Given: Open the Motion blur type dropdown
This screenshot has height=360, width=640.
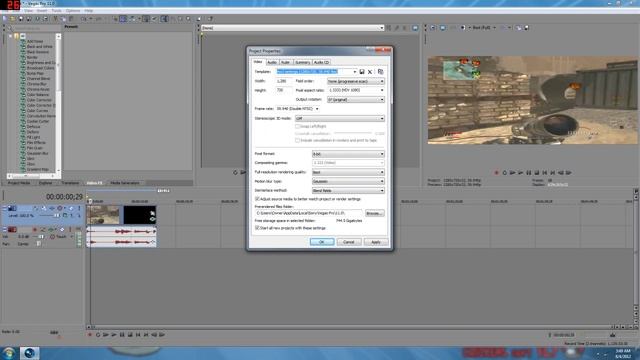Looking at the screenshot, I should pyautogui.click(x=348, y=181).
